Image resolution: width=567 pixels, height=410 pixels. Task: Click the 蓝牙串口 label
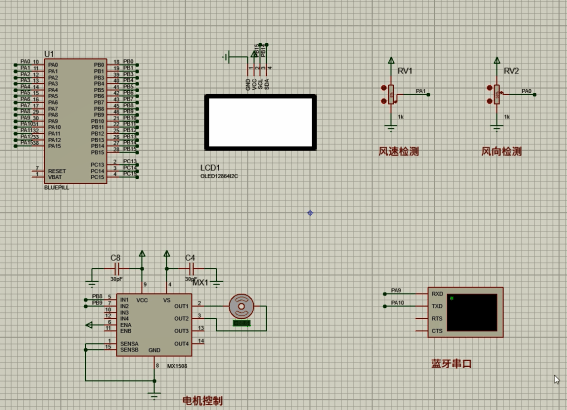(451, 363)
